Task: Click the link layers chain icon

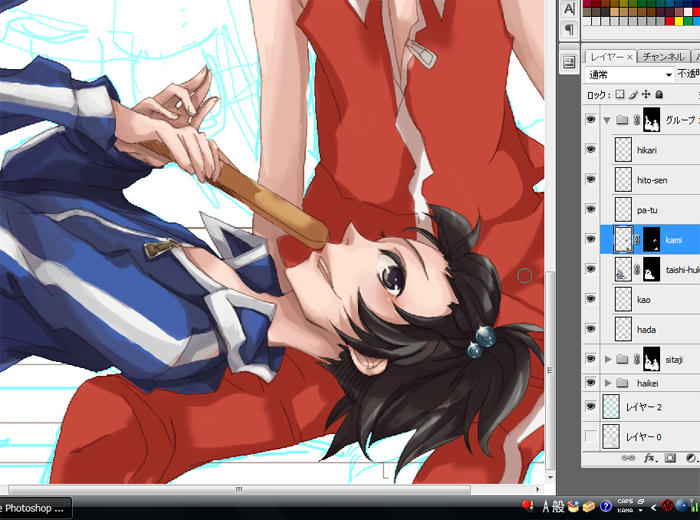Action: [628, 458]
